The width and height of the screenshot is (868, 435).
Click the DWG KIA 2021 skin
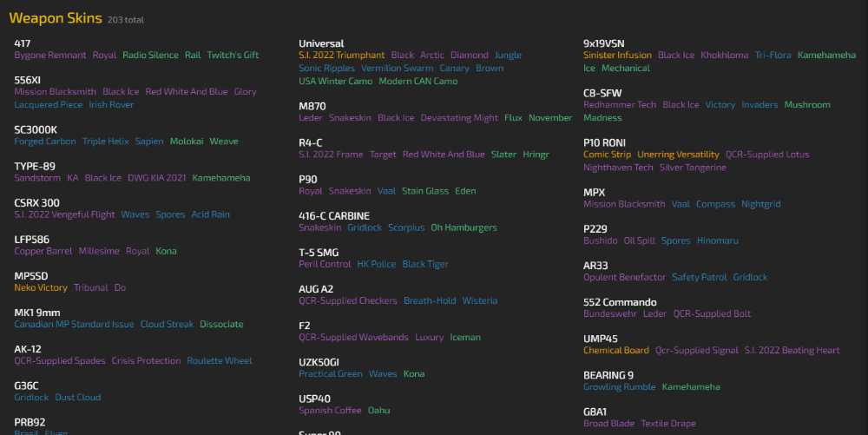(156, 178)
